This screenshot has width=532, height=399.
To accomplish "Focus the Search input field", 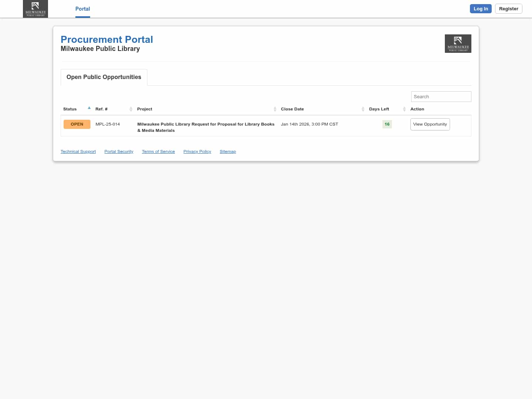I will [441, 96].
